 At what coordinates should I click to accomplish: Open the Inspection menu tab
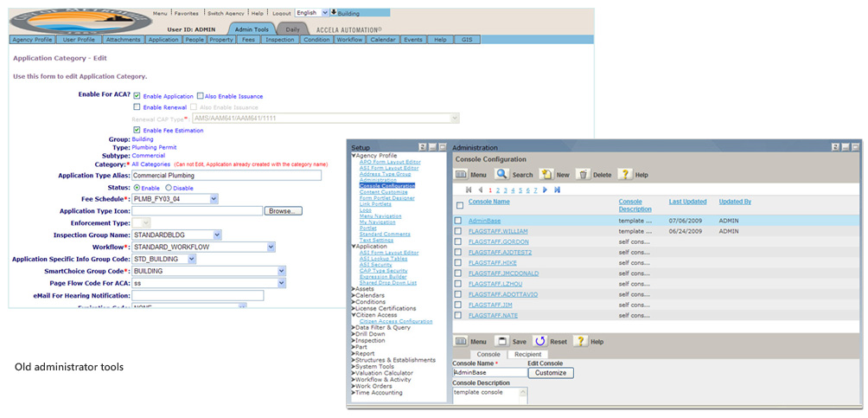tap(279, 40)
